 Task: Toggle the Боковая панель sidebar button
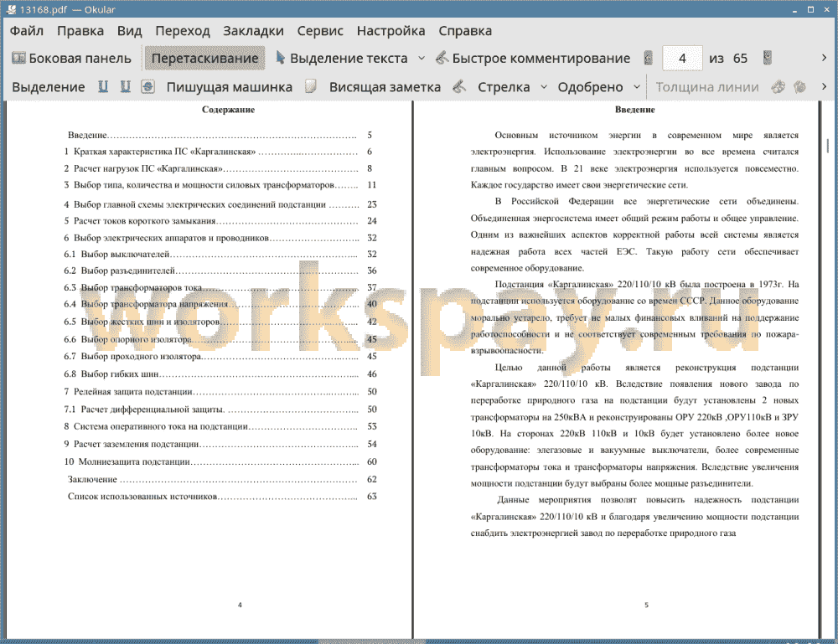point(71,59)
